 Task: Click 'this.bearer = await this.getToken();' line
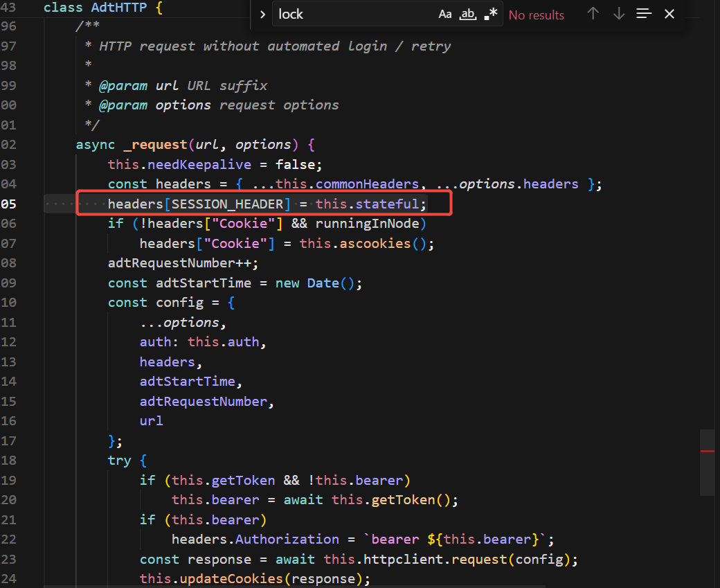[315, 500]
